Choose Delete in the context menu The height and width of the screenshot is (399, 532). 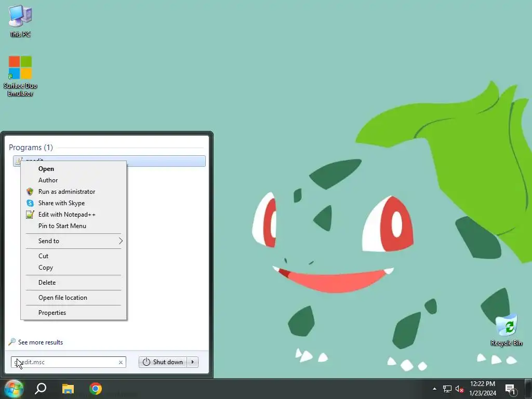pos(74,283)
